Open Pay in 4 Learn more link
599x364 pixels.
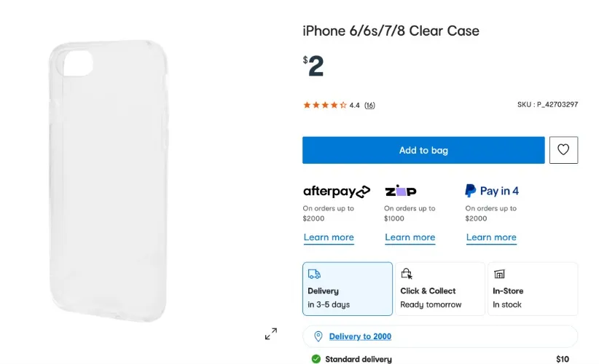click(491, 237)
